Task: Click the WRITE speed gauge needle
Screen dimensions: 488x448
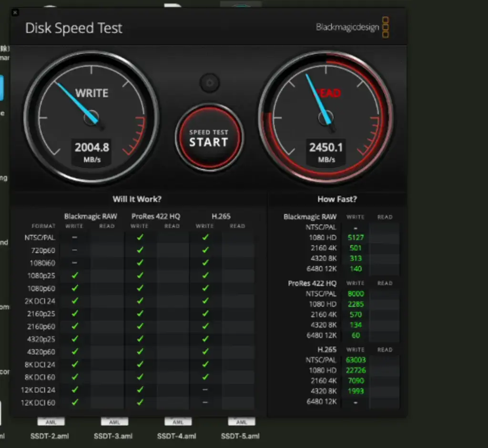Action: pyautogui.click(x=78, y=101)
